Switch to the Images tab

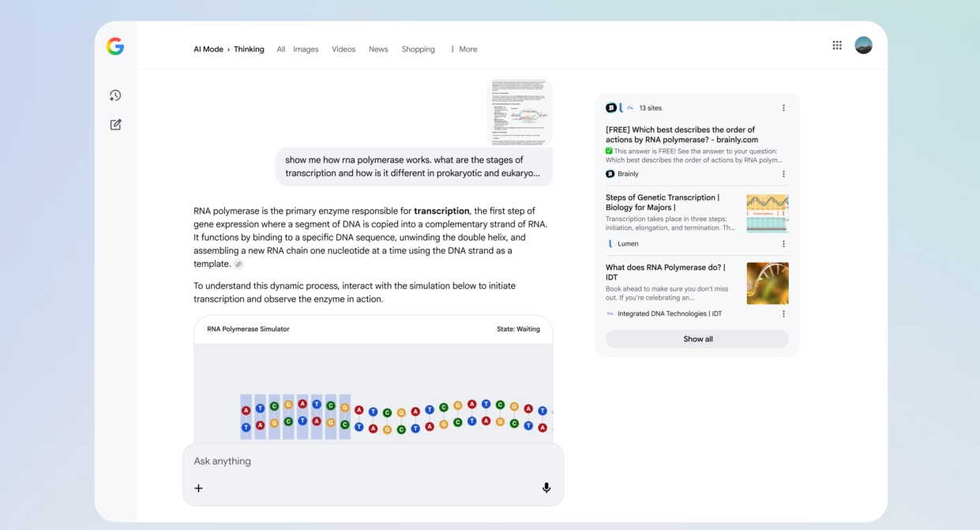[306, 49]
